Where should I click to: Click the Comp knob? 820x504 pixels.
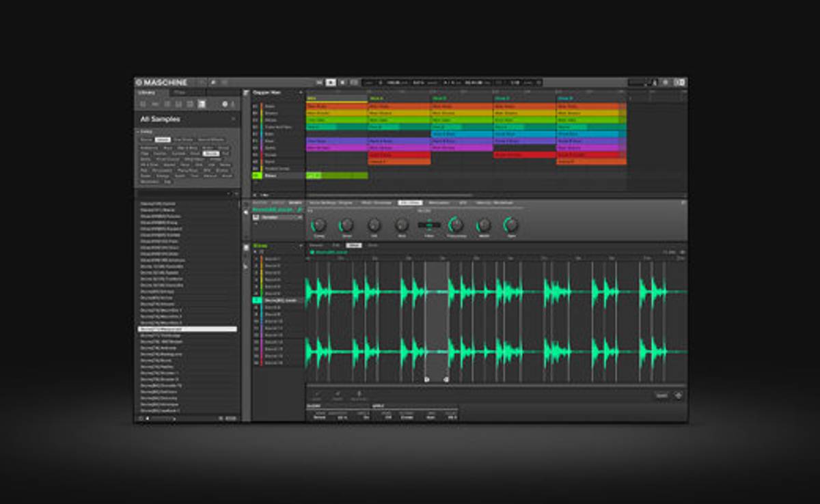pyautogui.click(x=318, y=225)
